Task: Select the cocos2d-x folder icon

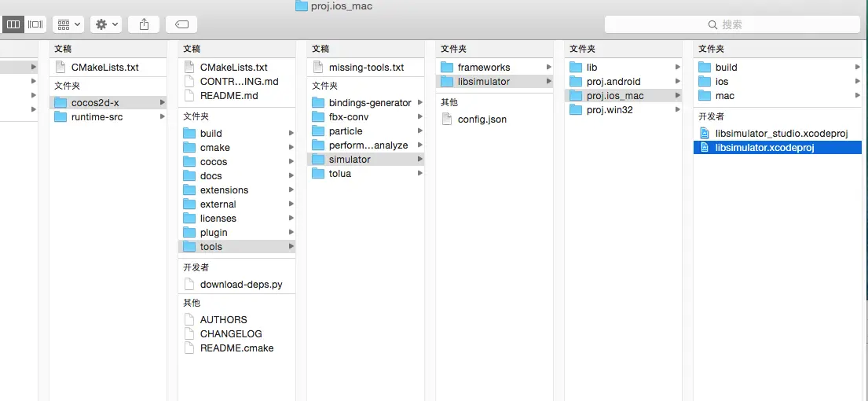Action: coord(61,102)
